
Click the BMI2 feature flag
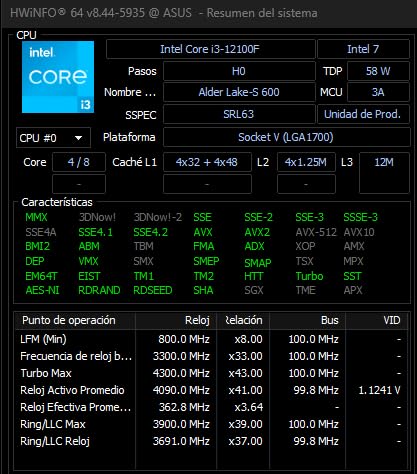pyautogui.click(x=37, y=246)
